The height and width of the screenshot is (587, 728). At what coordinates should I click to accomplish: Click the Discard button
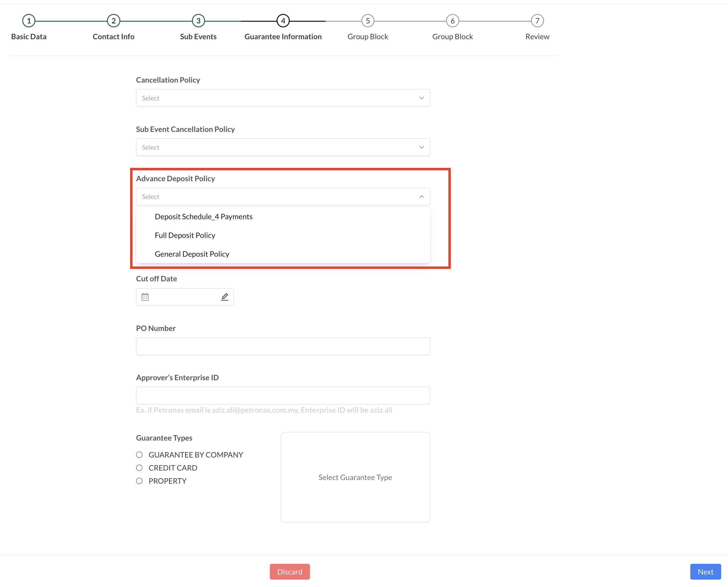pyautogui.click(x=289, y=572)
